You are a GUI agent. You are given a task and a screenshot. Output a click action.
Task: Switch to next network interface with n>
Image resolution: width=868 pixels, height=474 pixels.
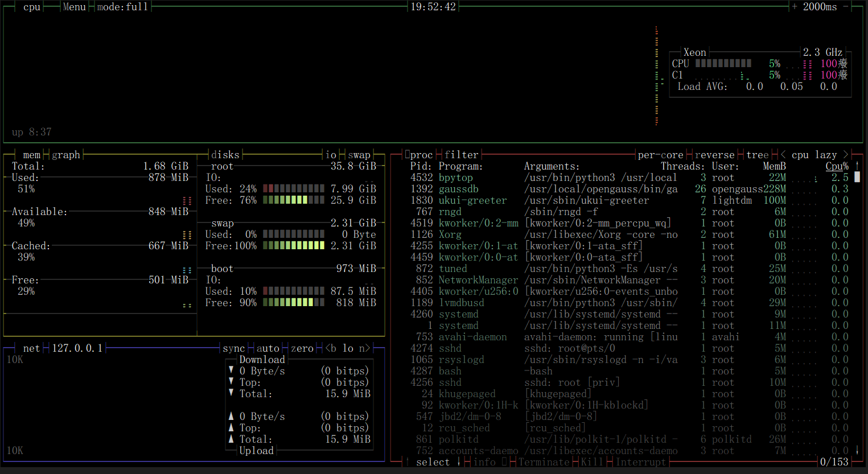365,348
